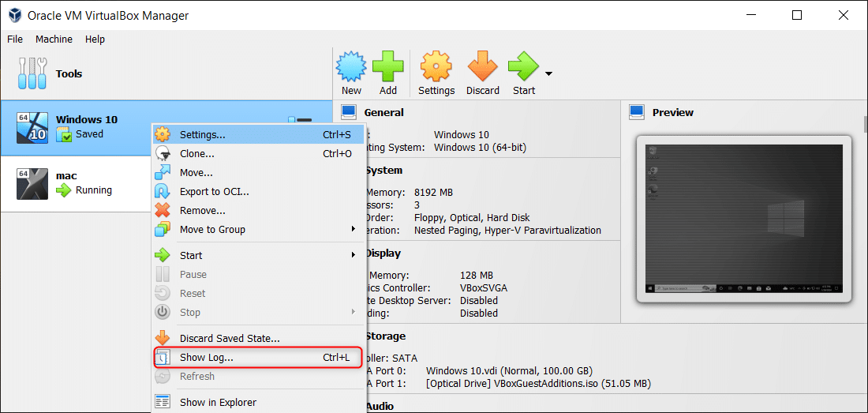Click the green Start arrow in toolbar

coord(524,66)
